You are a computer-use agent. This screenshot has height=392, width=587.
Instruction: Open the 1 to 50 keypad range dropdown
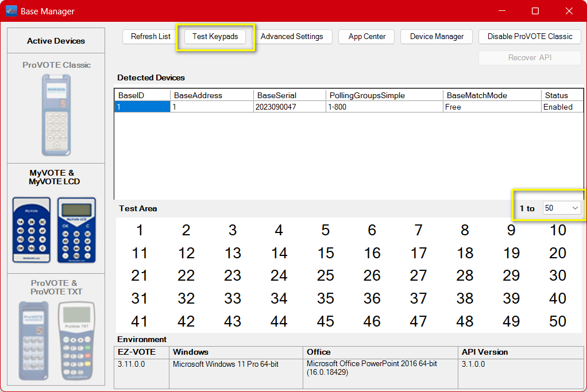point(562,208)
